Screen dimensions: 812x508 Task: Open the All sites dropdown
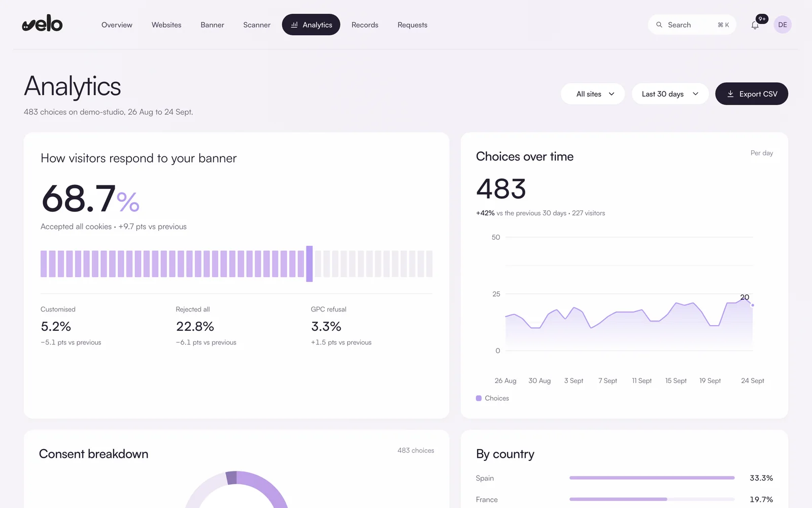click(x=593, y=94)
